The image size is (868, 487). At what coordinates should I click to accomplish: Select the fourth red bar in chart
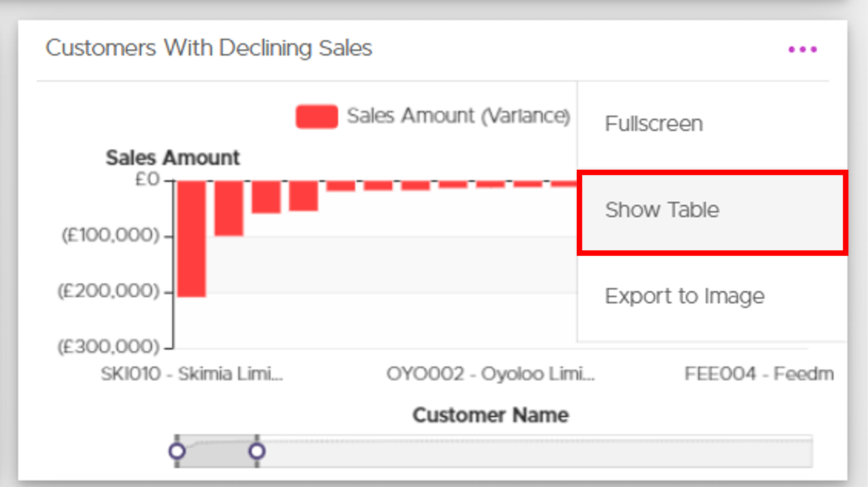(303, 196)
